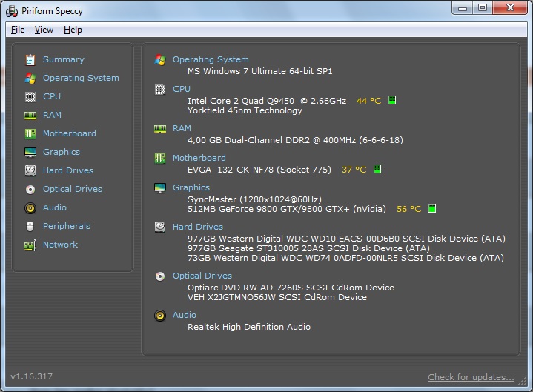Open the Help menu

pyautogui.click(x=73, y=30)
